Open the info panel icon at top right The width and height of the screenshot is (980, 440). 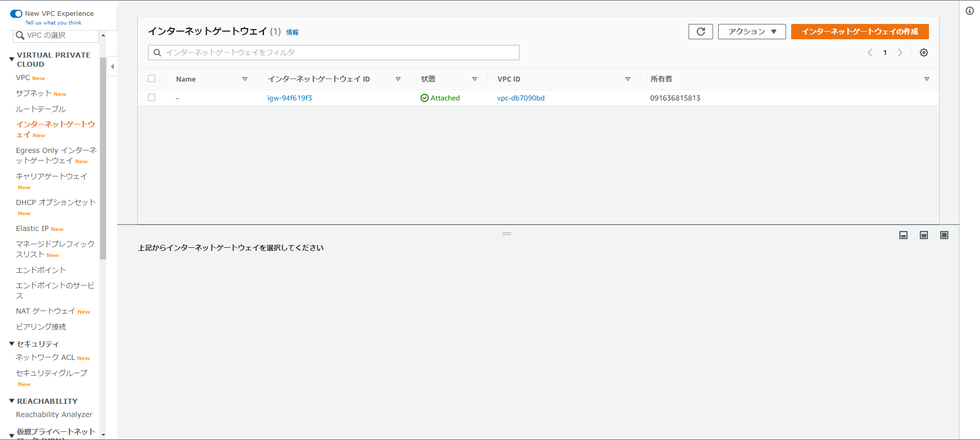[969, 11]
